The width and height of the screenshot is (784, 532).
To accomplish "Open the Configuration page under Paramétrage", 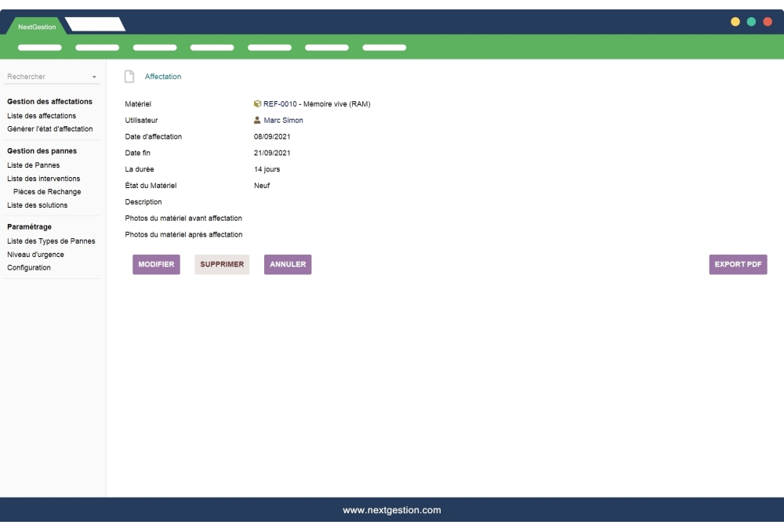I will (x=28, y=267).
